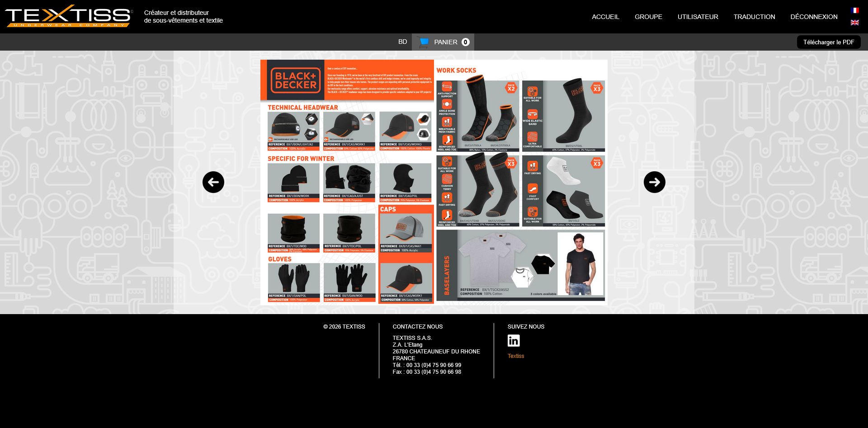This screenshot has width=868, height=428.
Task: Go to next catalog page arrow
Action: click(x=655, y=182)
